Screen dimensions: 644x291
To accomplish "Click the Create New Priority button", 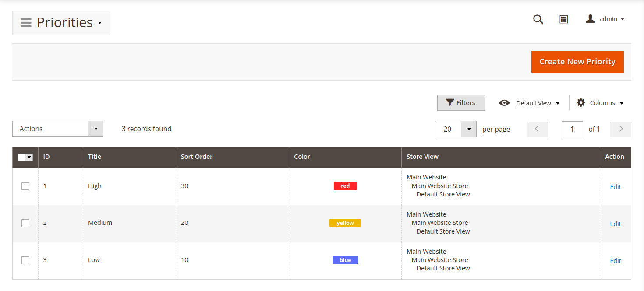I will [x=577, y=62].
